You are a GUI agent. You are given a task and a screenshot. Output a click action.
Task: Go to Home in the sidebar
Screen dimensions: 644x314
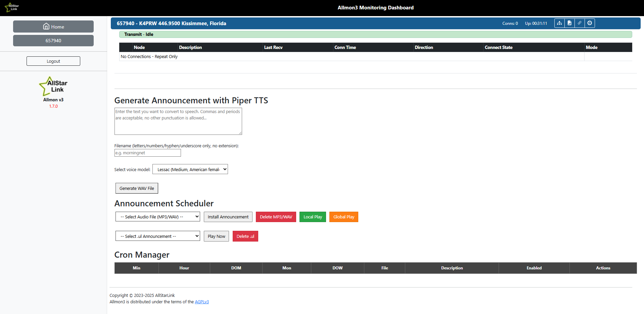53,27
